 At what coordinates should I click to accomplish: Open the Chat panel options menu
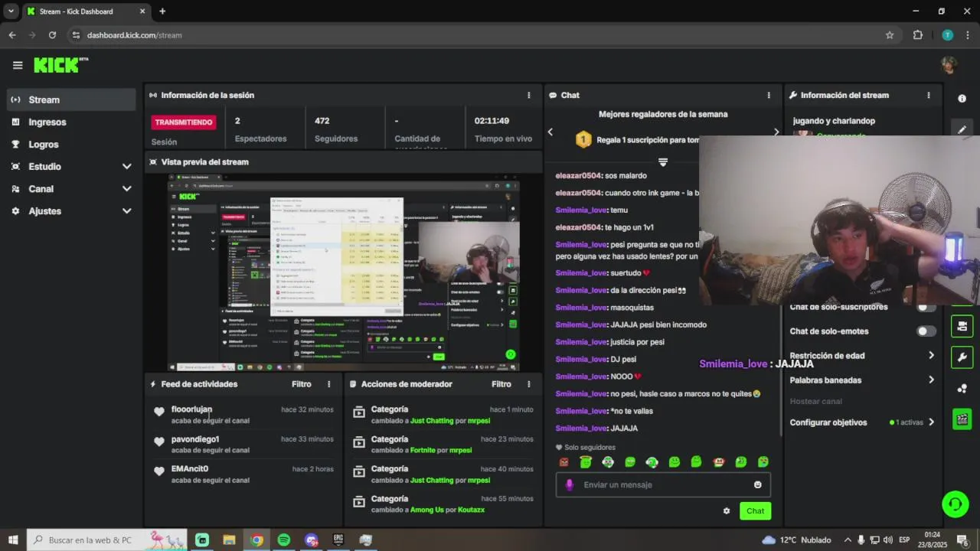[x=769, y=95]
